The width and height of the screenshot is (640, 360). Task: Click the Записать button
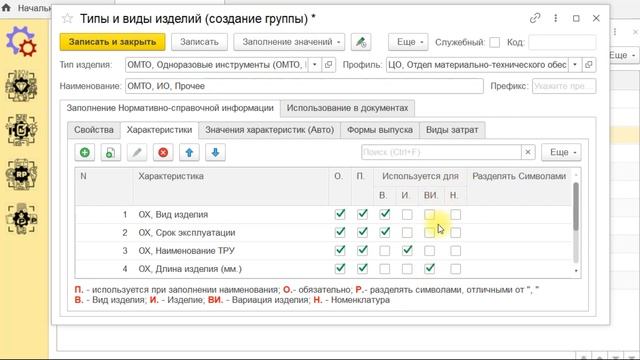point(199,42)
